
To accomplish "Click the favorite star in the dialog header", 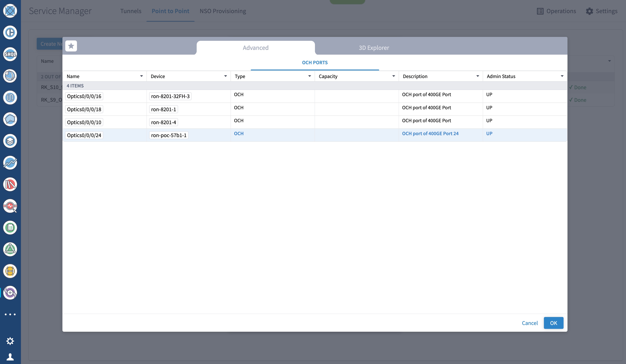I will [x=71, y=46].
